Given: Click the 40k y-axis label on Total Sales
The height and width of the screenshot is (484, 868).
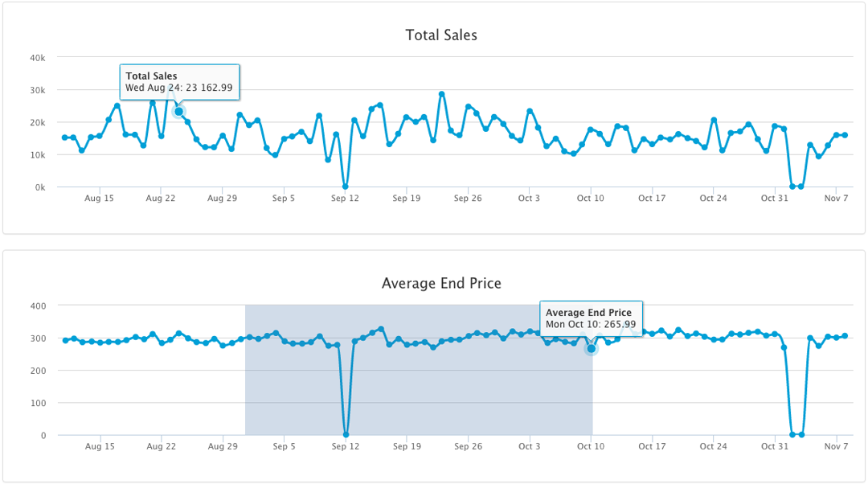Looking at the screenshot, I should 37,58.
